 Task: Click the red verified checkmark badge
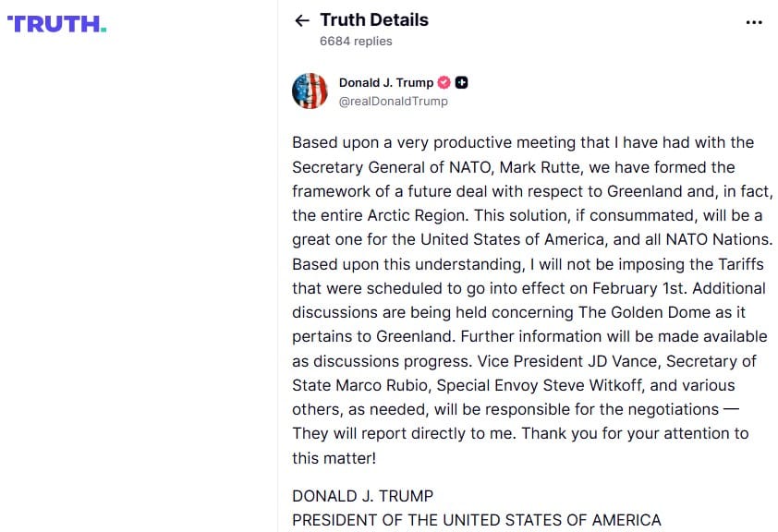tap(444, 82)
